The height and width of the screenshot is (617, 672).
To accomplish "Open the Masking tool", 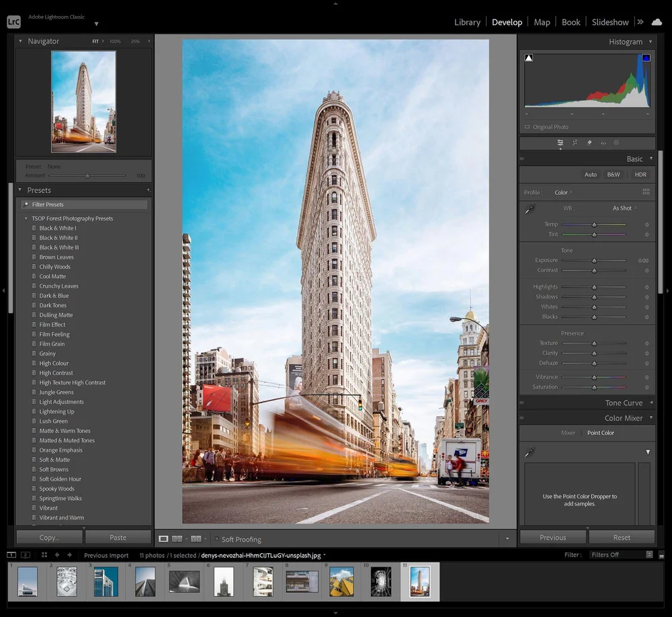I will (x=616, y=143).
